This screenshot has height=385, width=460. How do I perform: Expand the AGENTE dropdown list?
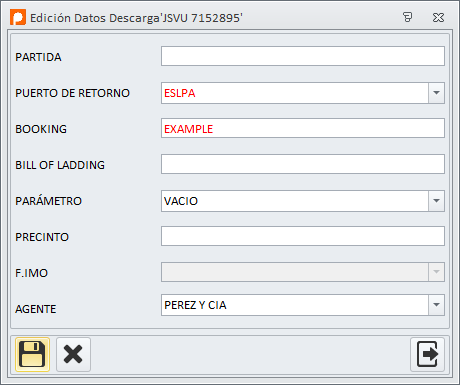click(x=436, y=305)
